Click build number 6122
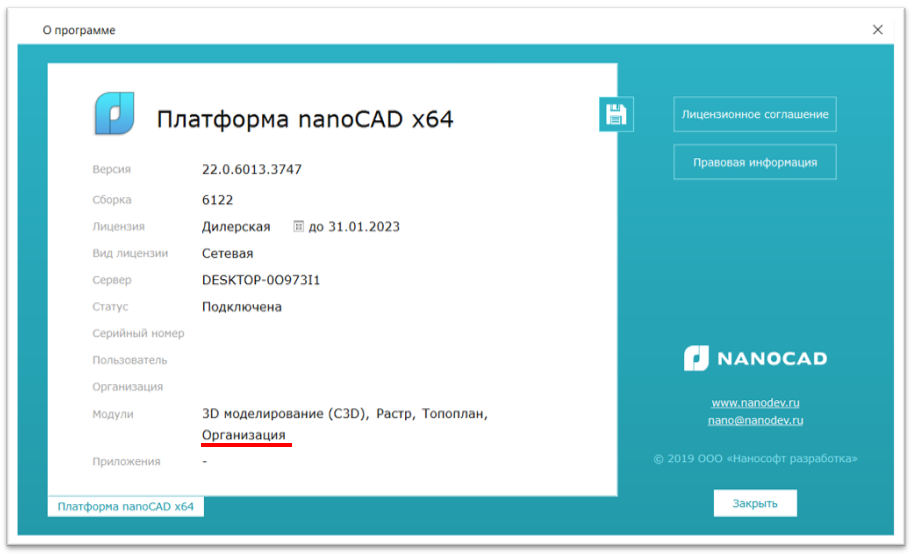Image resolution: width=916 pixels, height=554 pixels. point(217,200)
